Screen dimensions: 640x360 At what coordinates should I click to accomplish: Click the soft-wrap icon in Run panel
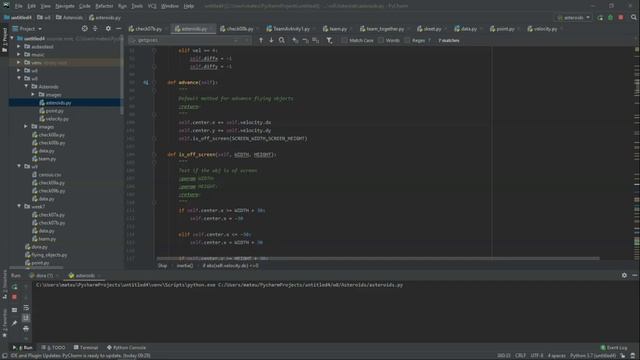pos(26,308)
